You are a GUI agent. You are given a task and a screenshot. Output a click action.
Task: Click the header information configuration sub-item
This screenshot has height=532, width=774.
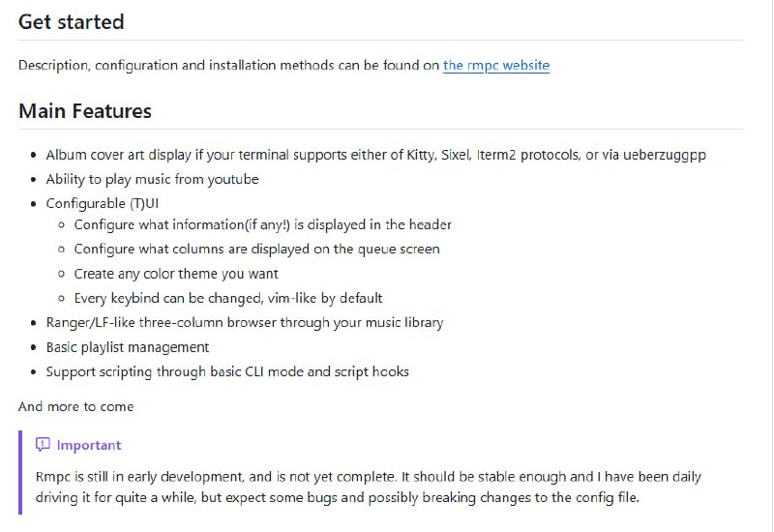(262, 224)
